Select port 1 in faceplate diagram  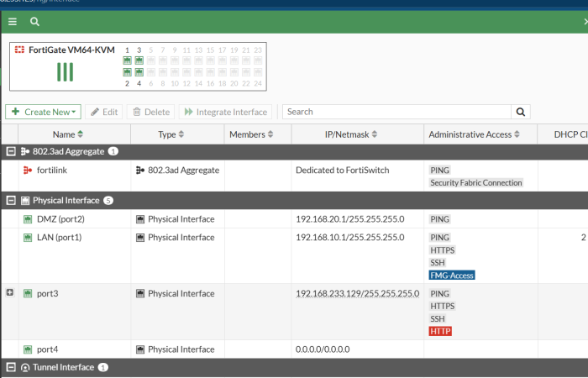[127, 60]
